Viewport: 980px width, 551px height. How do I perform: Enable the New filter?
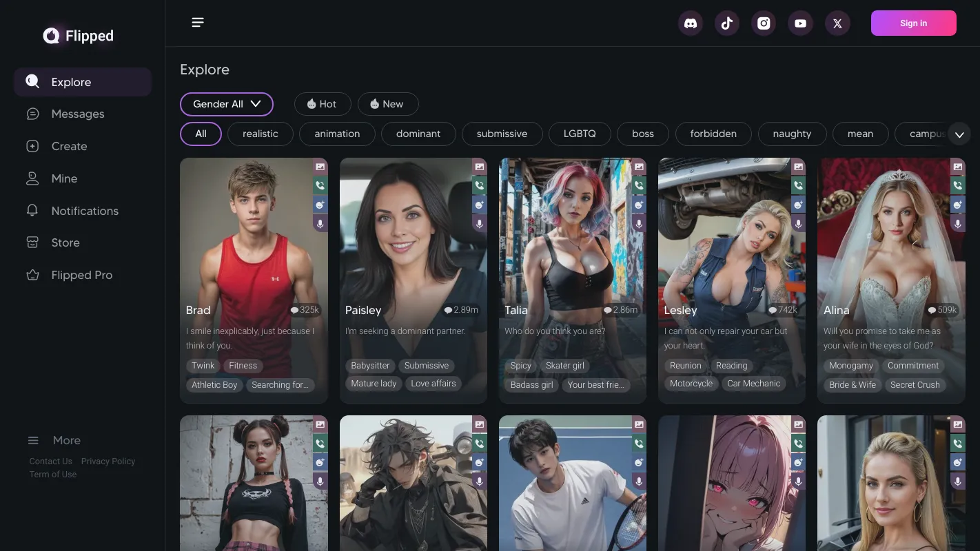click(x=388, y=103)
